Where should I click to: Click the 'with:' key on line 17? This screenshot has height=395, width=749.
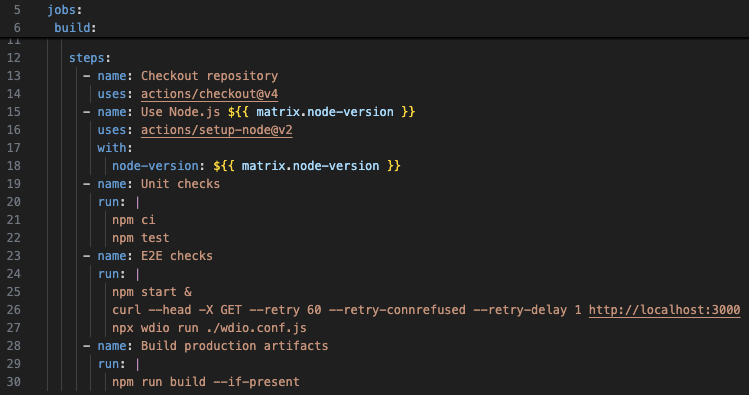115,148
